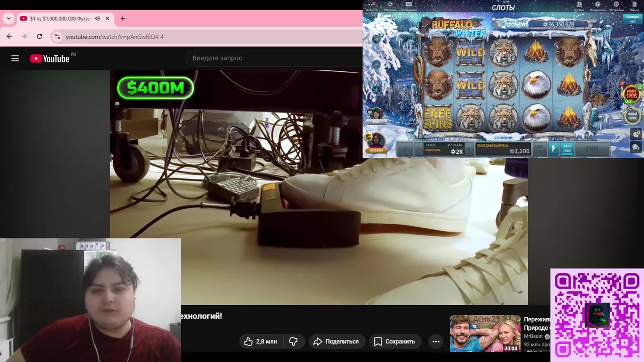
Task: Click the QR code overlay
Action: (x=597, y=315)
